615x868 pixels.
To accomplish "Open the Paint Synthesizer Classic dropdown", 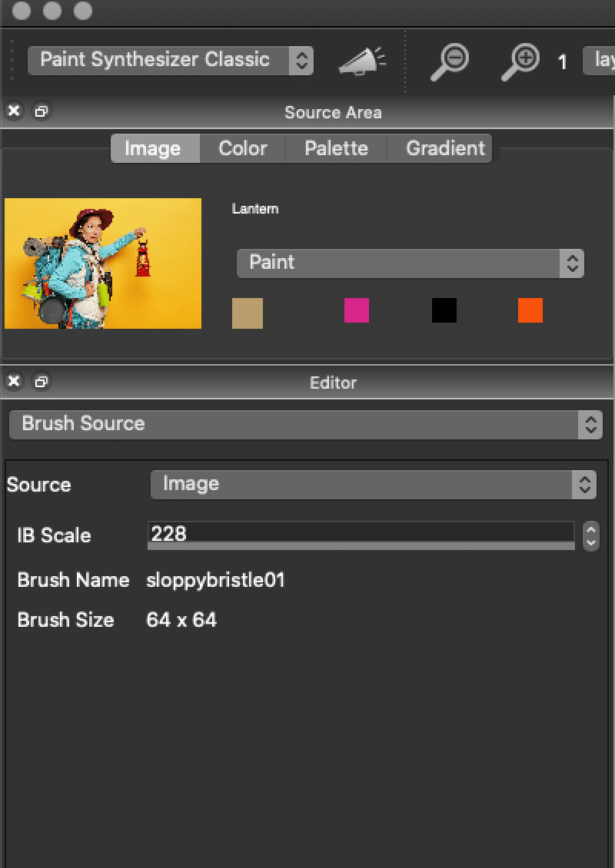I will click(x=171, y=61).
